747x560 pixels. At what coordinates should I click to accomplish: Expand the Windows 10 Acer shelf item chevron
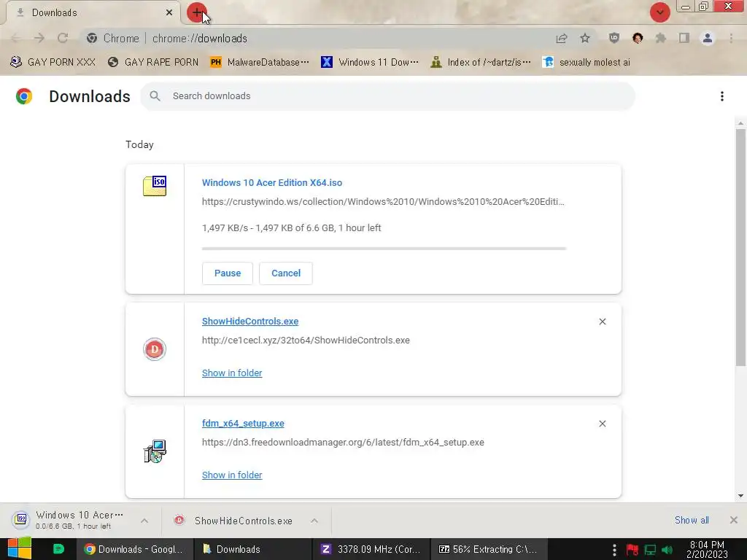[144, 521]
